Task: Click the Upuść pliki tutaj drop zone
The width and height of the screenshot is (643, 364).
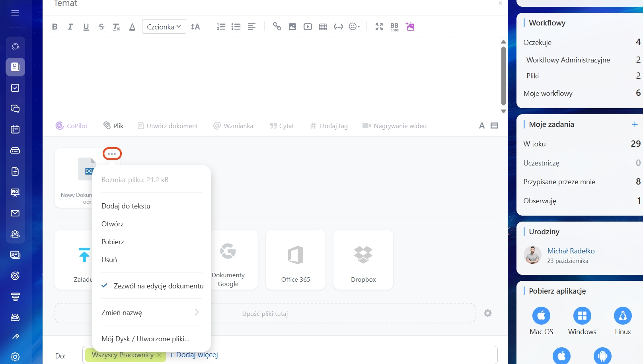Action: pos(265,313)
